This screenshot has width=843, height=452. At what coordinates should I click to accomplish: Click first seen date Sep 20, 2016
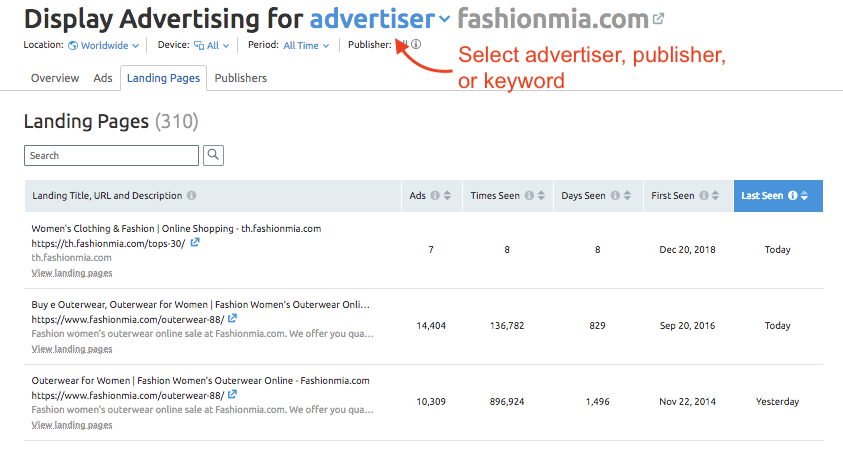tap(688, 326)
